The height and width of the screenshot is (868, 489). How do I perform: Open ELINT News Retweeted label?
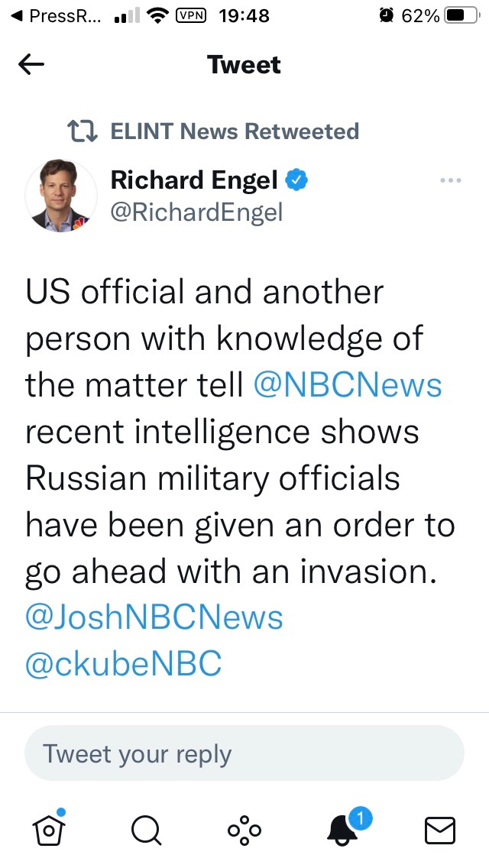click(x=235, y=131)
